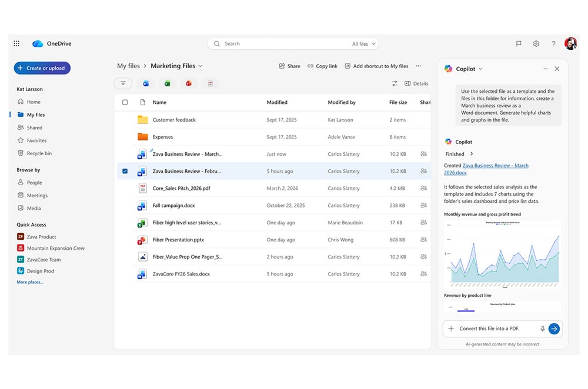Go to Home in sidebar
This screenshot has height=389, width=588.
[x=29, y=102]
